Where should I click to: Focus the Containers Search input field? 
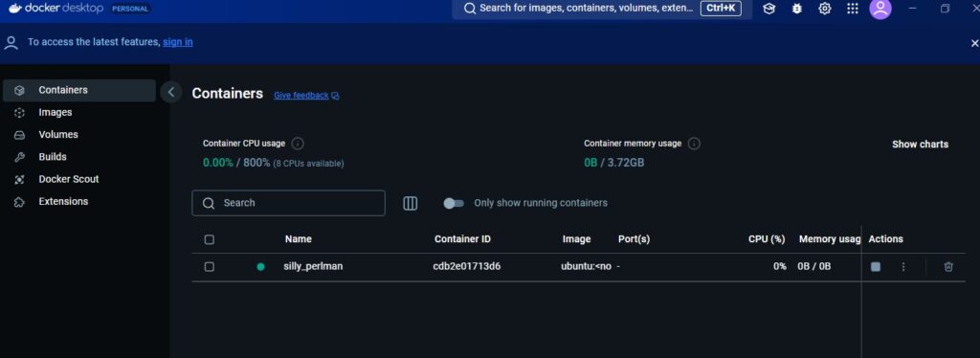pyautogui.click(x=288, y=203)
